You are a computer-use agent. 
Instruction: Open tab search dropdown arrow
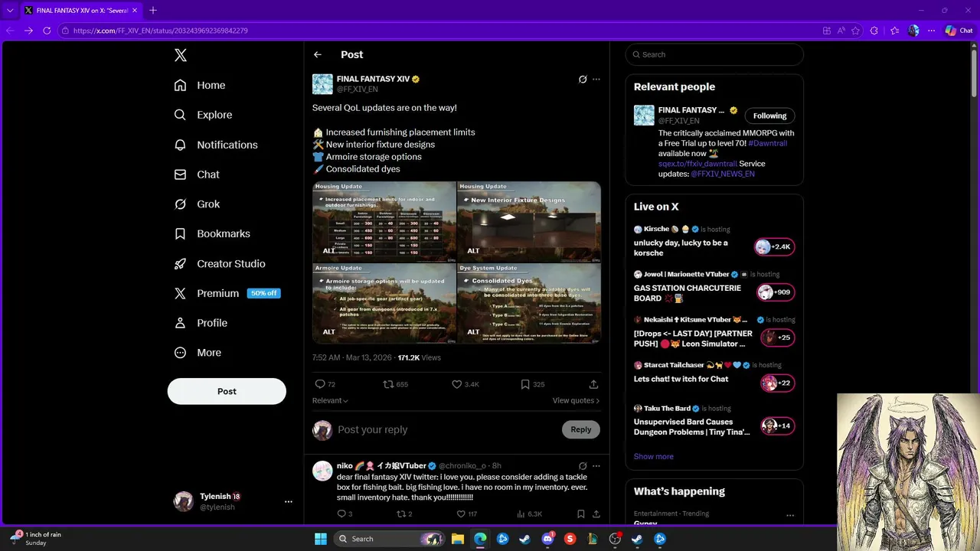(10, 10)
